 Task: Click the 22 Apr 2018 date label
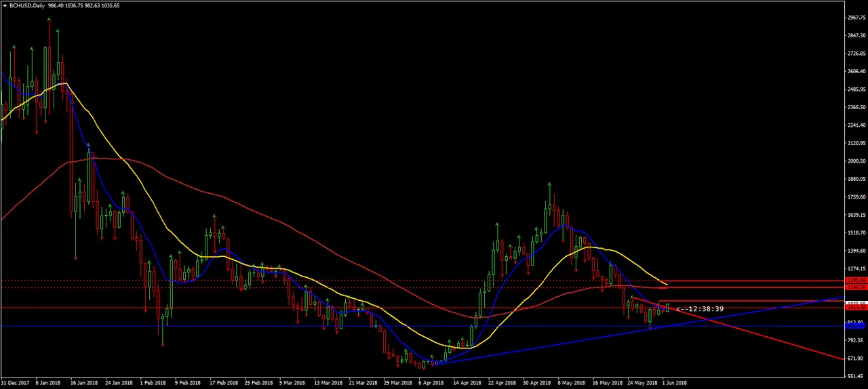click(x=502, y=383)
